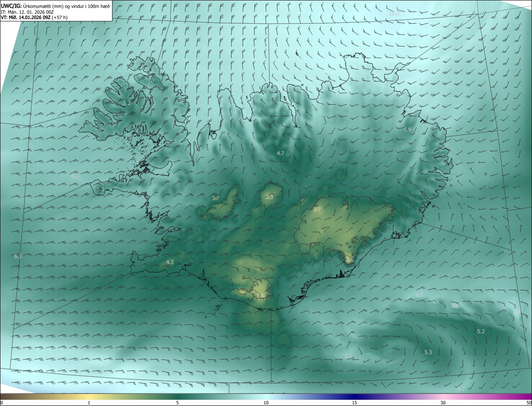The width and height of the screenshot is (532, 406).
Task: Click the 30 label on the colour scale
Action: tap(443, 403)
